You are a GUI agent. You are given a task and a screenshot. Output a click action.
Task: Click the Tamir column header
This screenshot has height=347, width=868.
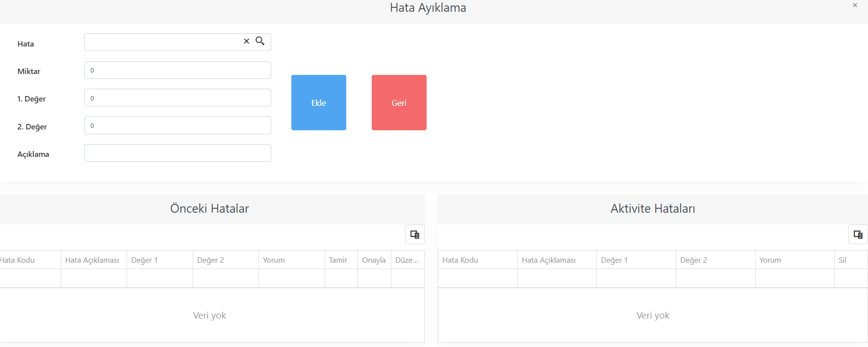coord(341,260)
